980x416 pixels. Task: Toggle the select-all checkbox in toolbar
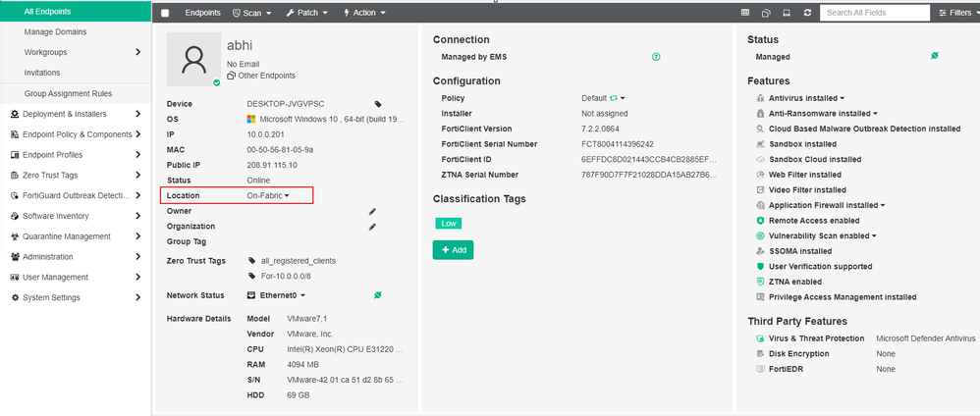pos(165,13)
